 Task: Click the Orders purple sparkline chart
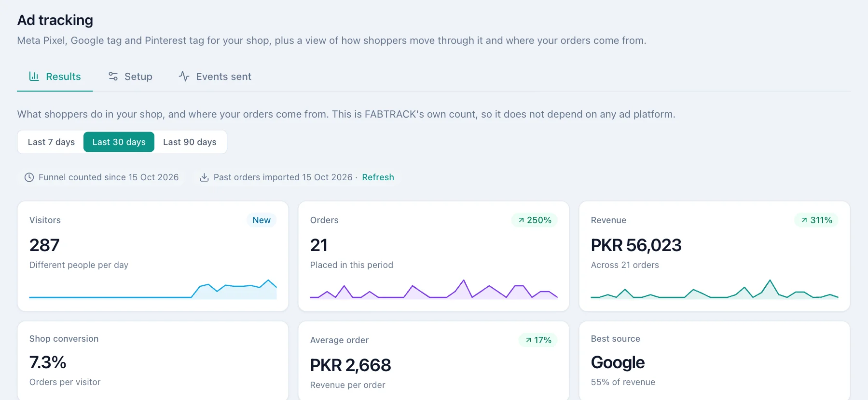click(x=434, y=289)
